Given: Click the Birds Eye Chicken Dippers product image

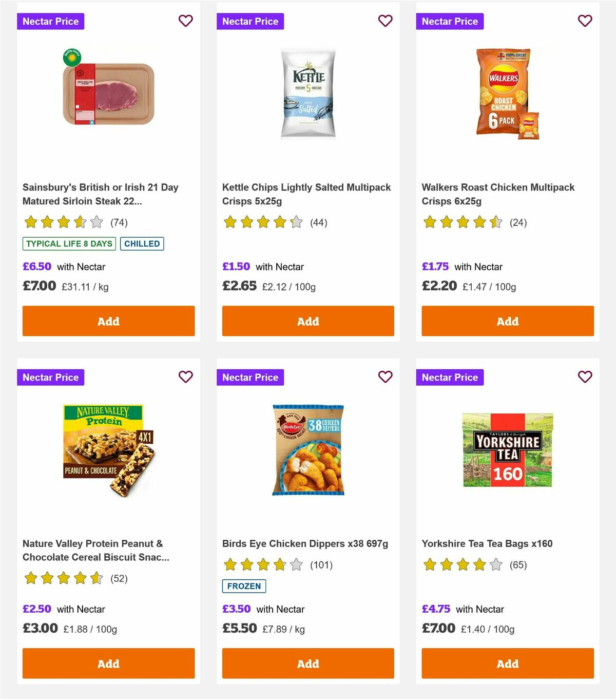Looking at the screenshot, I should [307, 452].
